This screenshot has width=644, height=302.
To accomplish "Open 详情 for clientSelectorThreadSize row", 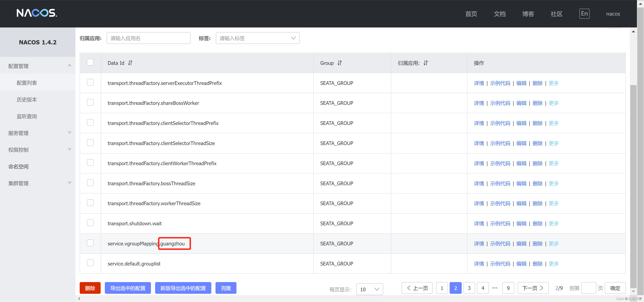I will (x=479, y=143).
